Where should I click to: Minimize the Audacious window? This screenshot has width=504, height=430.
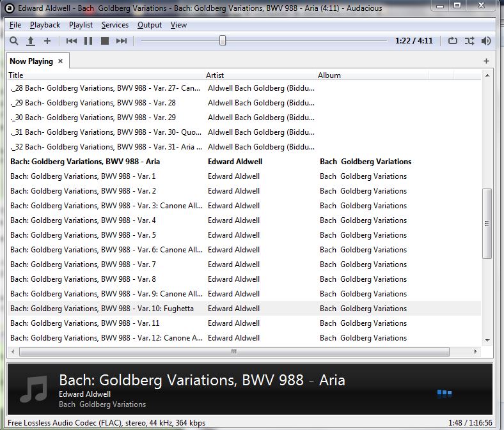[x=440, y=6]
